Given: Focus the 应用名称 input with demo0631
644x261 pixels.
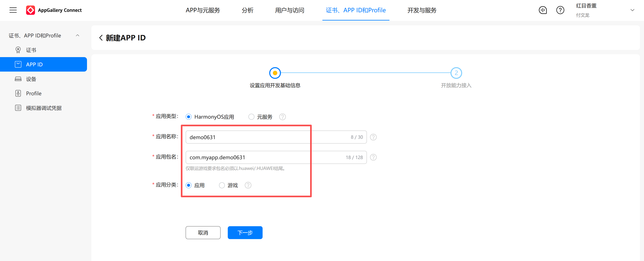Looking at the screenshot, I should [x=276, y=137].
